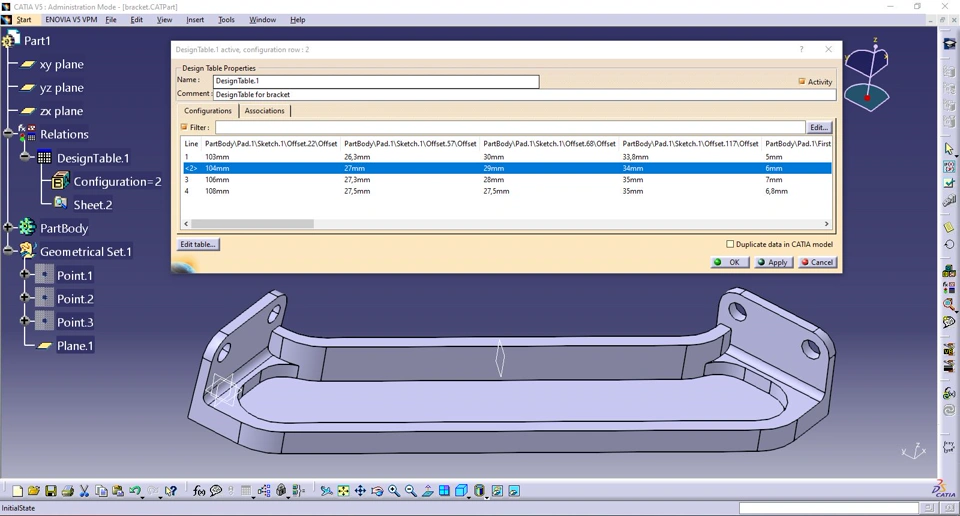Click the Save diskette icon

51,491
